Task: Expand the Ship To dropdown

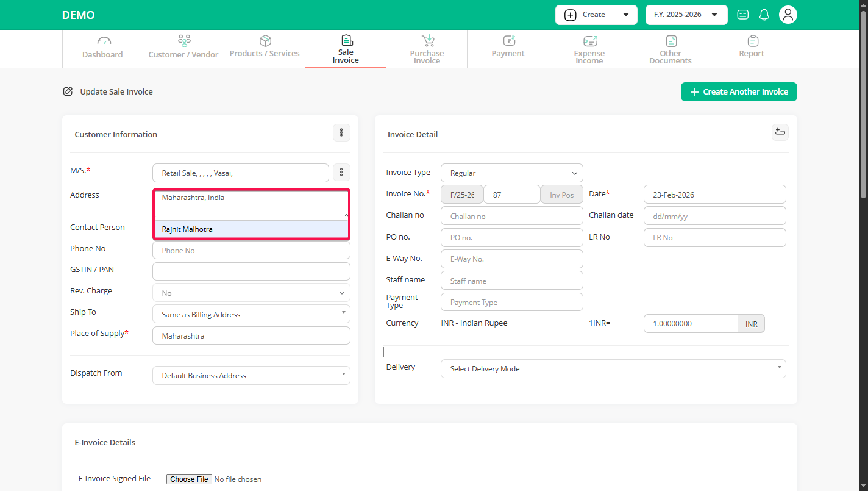Action: 251,314
